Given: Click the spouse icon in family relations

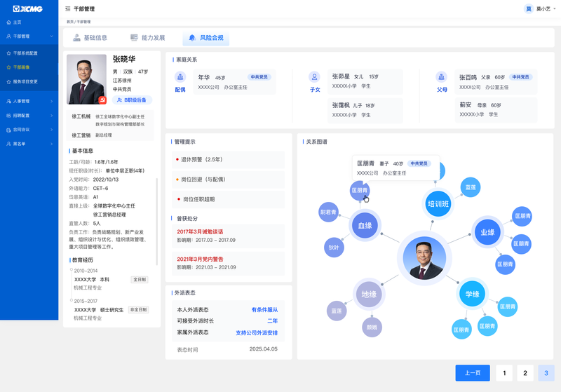Looking at the screenshot, I should [x=180, y=77].
